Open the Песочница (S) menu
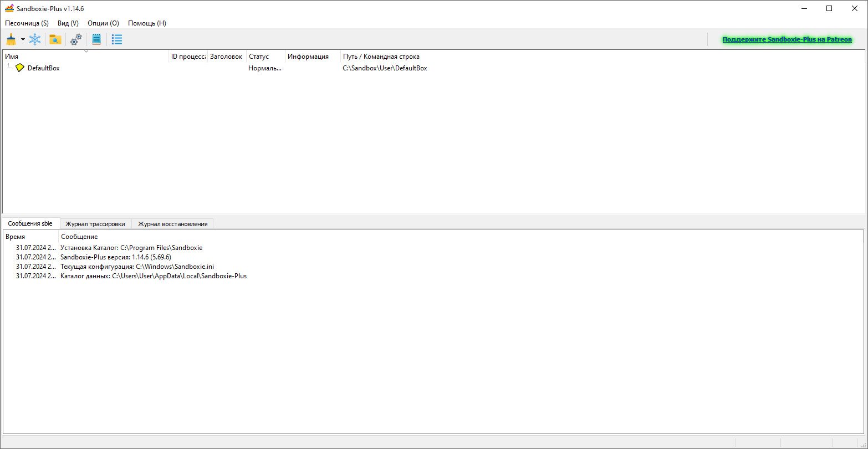Viewport: 868px width, 449px height. click(27, 23)
